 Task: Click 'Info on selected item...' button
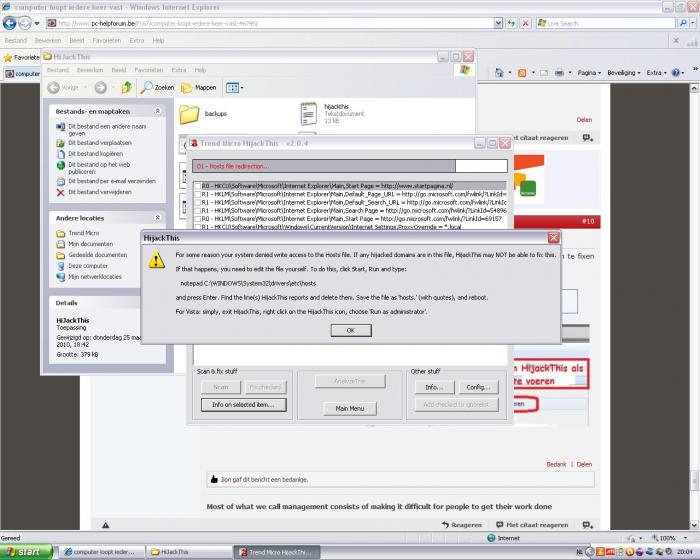(x=243, y=405)
